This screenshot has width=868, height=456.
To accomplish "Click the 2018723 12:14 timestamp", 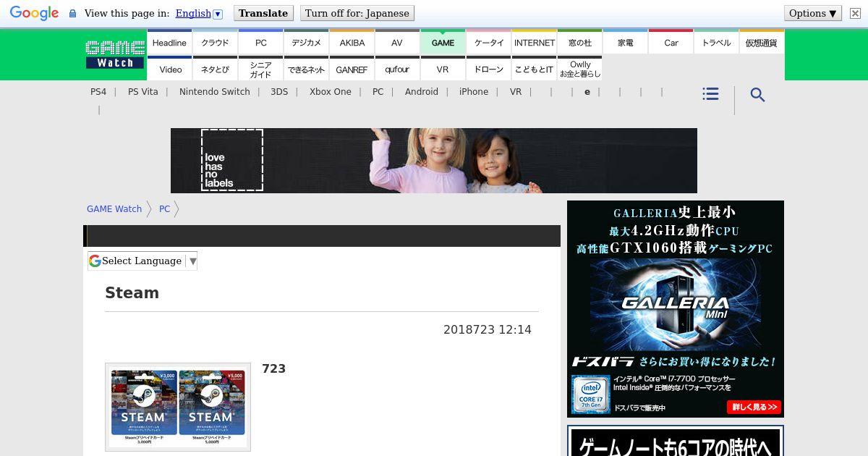I will (x=488, y=330).
